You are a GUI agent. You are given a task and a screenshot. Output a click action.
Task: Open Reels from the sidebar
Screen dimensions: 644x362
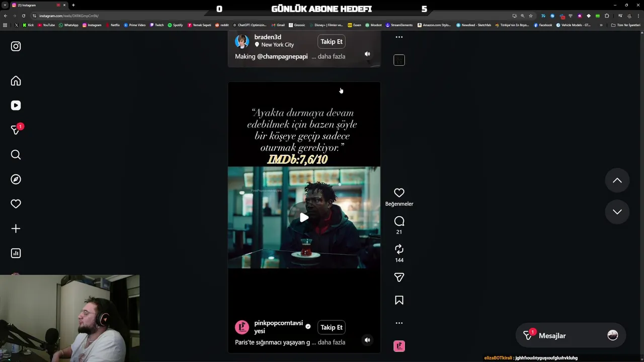pos(16,106)
